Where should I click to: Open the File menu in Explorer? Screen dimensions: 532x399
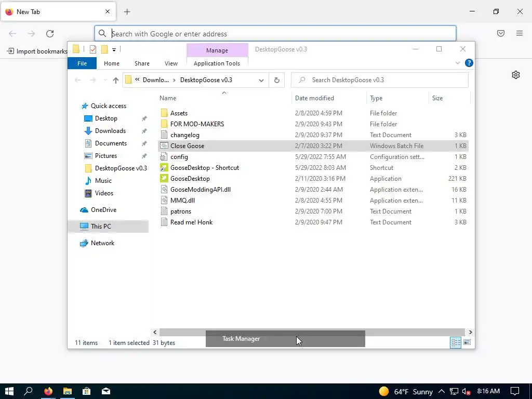[82, 63]
